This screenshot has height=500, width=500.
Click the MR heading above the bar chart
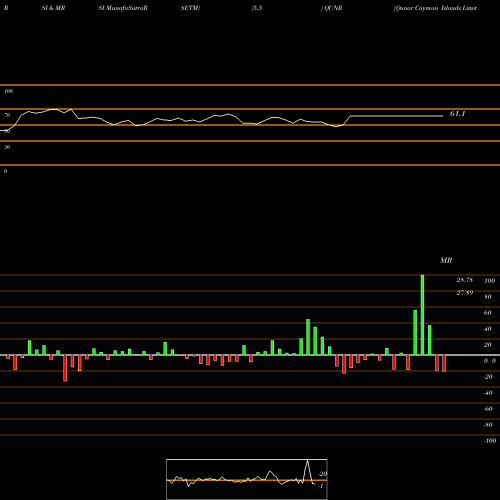[446, 260]
